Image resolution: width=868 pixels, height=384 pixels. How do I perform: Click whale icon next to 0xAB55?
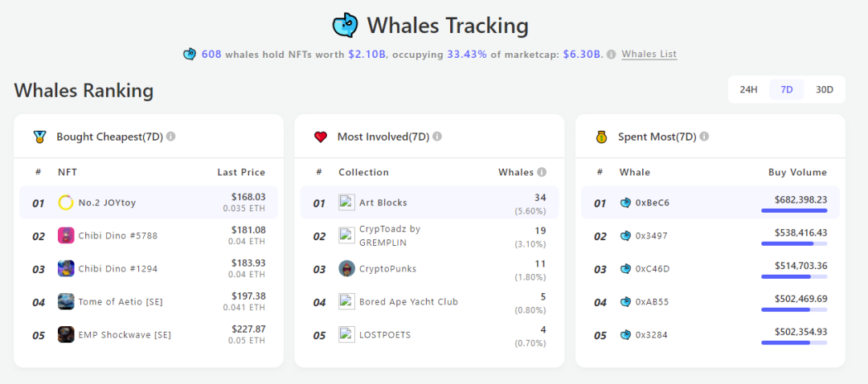pyautogui.click(x=625, y=301)
